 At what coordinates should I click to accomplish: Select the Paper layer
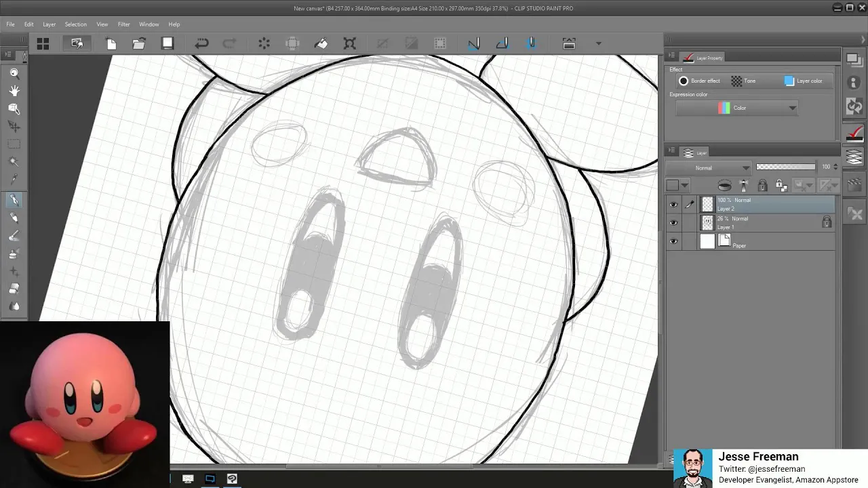coord(768,241)
